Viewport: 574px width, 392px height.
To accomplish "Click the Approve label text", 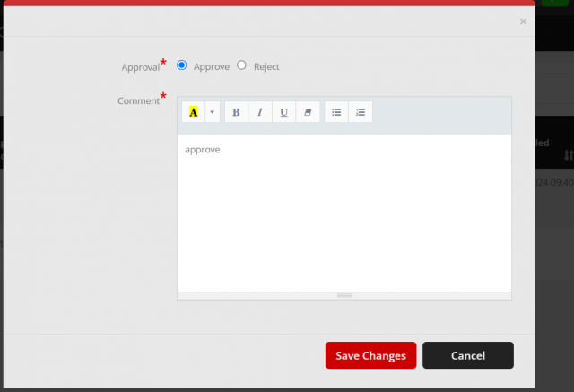I will click(x=212, y=67).
